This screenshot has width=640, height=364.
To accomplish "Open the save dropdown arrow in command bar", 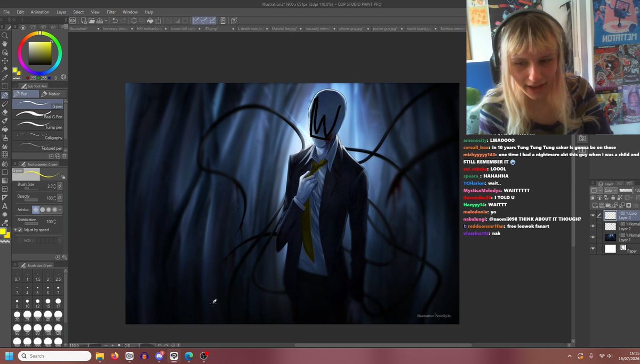I will pos(106,20).
